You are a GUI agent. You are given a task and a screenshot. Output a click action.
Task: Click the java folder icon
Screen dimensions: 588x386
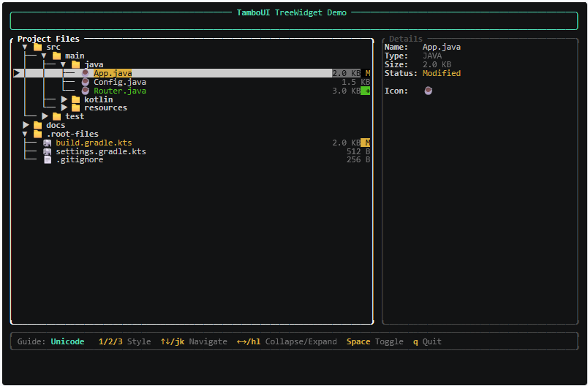tap(76, 64)
